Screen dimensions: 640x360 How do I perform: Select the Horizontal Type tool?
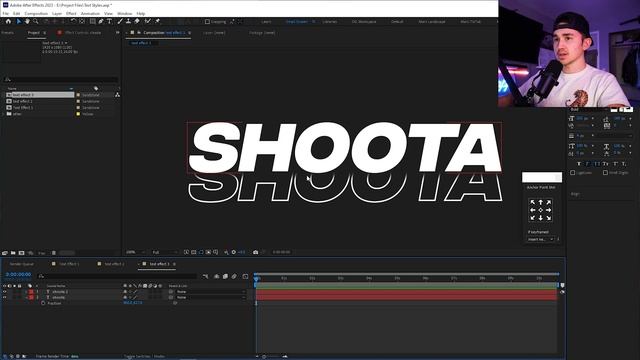[x=109, y=21]
